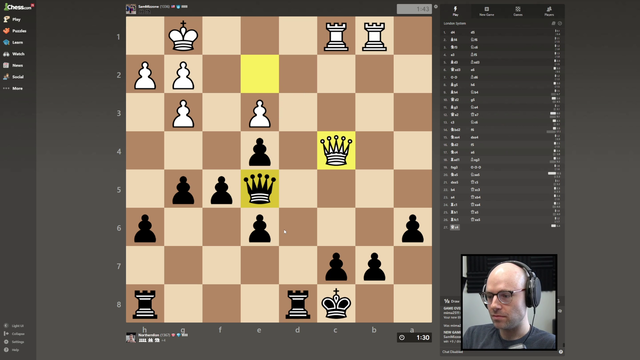Click the board settings gear near top clock
640x360 pixels.
tap(436, 7)
